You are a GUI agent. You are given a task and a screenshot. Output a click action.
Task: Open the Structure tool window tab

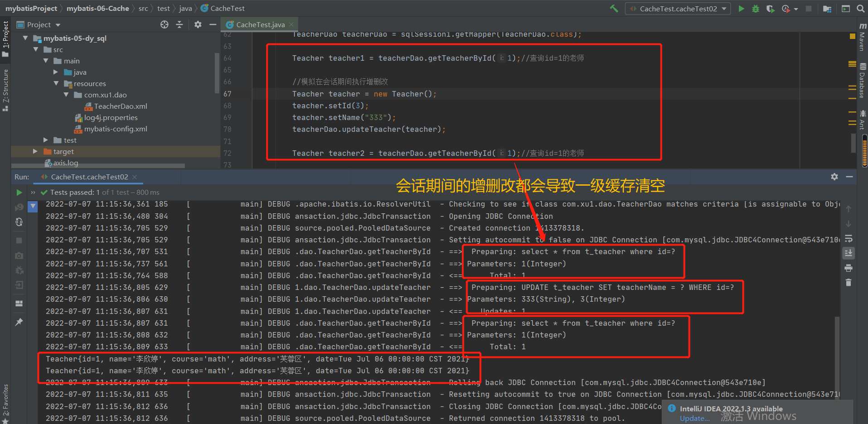[5, 90]
